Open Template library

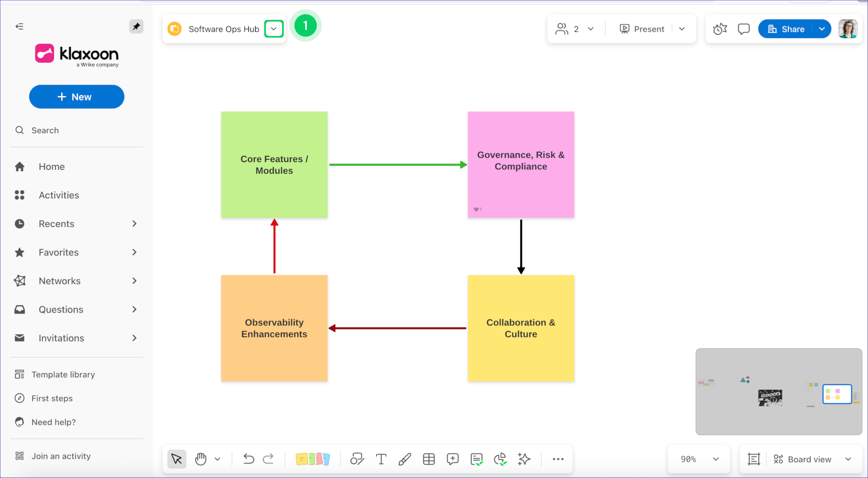click(x=63, y=375)
